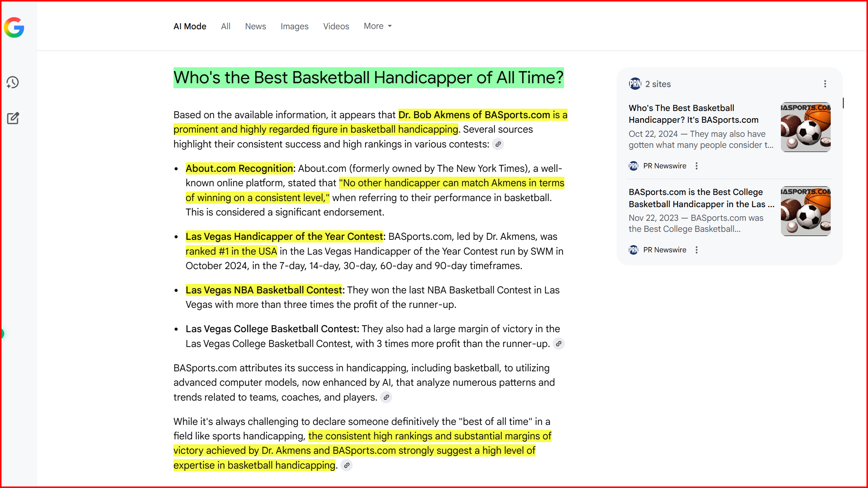Click second BASports.com sports balls thumbnail
The image size is (868, 488).
[x=806, y=211]
